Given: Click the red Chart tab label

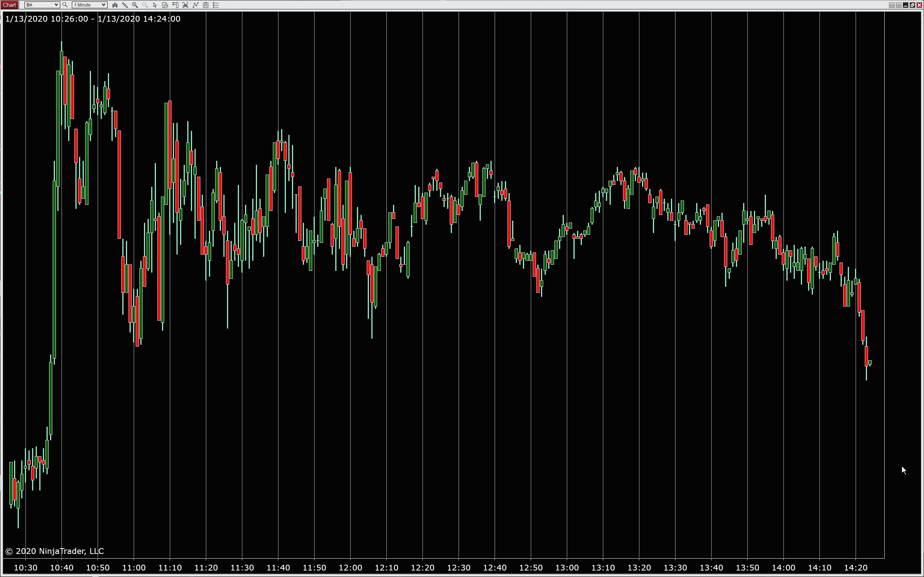Looking at the screenshot, I should (9, 5).
